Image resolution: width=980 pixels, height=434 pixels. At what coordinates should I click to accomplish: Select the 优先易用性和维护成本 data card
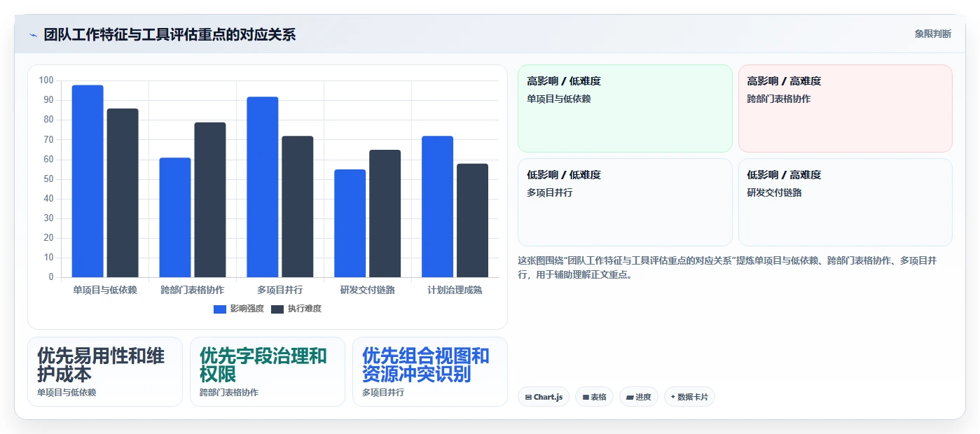tap(105, 372)
